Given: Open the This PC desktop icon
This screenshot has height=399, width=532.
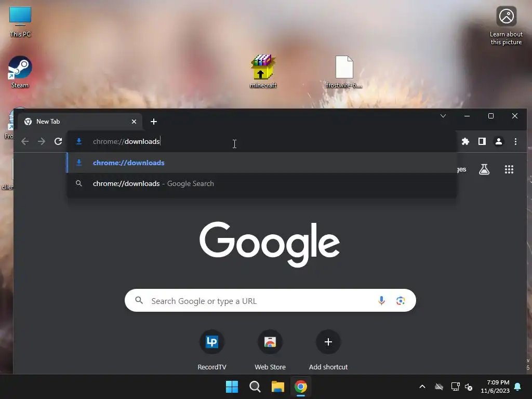Looking at the screenshot, I should 20,22.
